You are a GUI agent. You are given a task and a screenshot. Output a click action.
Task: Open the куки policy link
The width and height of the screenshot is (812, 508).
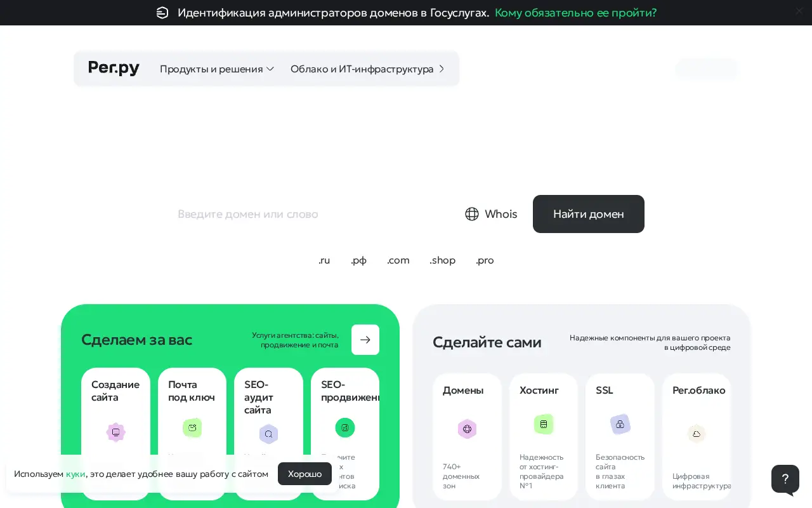tap(75, 474)
